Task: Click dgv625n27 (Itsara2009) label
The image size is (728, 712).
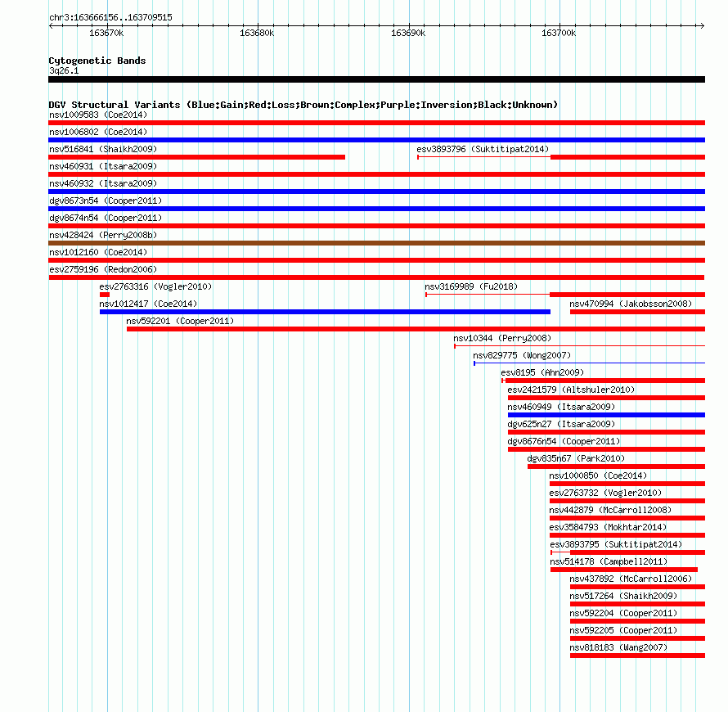Action: tap(561, 424)
